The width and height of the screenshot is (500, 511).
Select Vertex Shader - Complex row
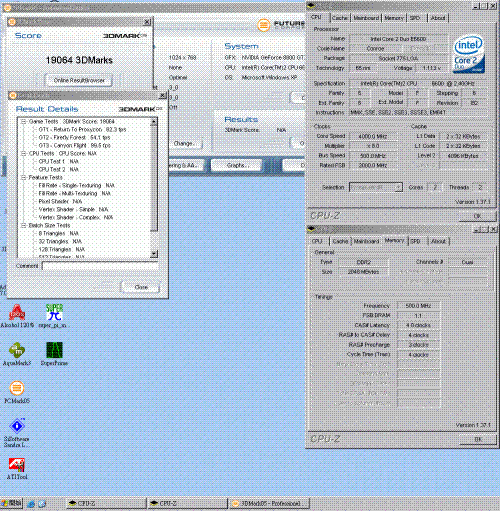coord(76,217)
